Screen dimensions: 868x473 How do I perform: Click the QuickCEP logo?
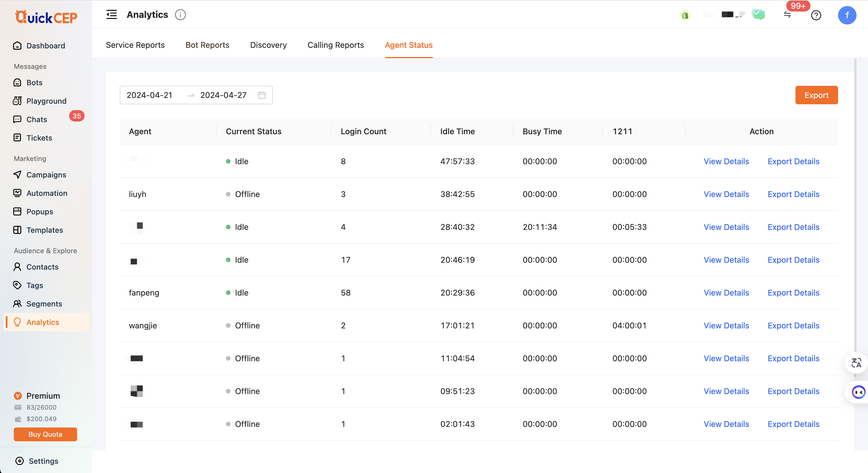coord(46,17)
